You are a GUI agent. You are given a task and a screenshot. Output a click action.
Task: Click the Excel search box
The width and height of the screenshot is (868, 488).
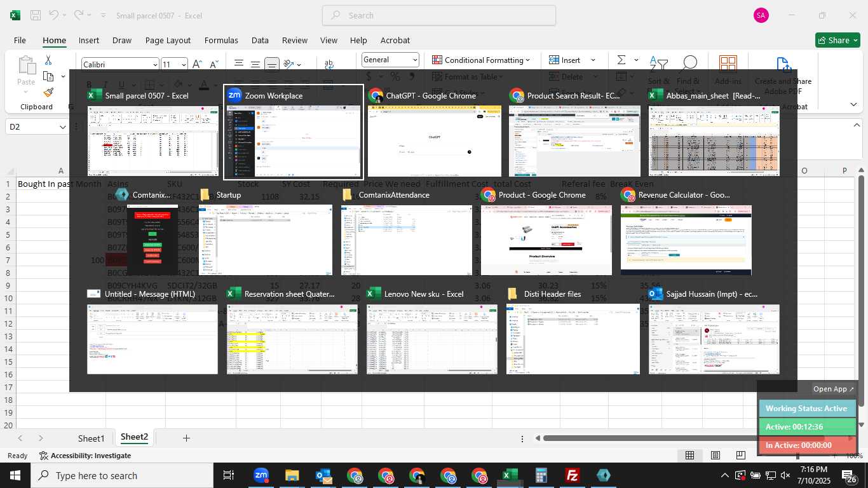tap(439, 15)
